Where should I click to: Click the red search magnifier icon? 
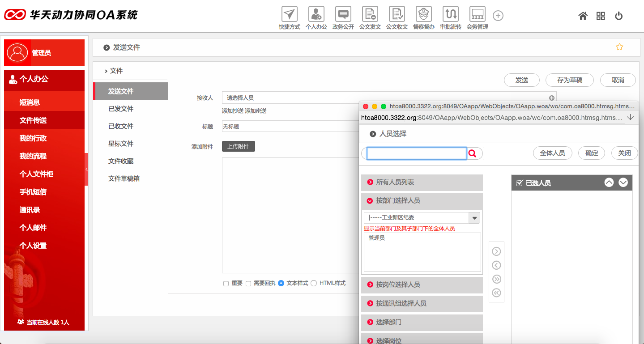pyautogui.click(x=472, y=153)
